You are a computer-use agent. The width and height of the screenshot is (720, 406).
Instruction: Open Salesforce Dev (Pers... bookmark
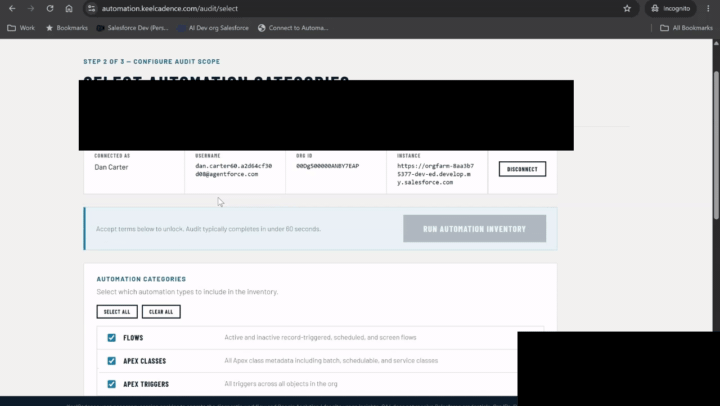132,28
